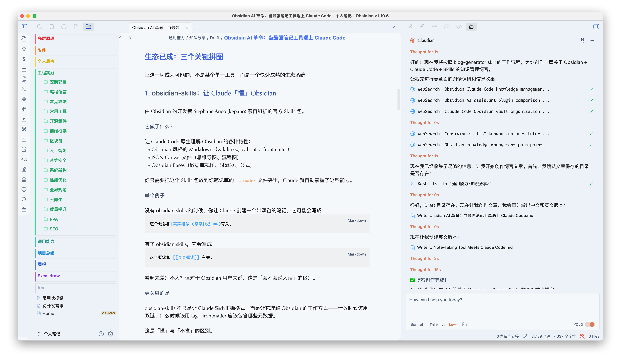Open vault settings gear icon
This screenshot has height=364, width=621.
point(110,334)
